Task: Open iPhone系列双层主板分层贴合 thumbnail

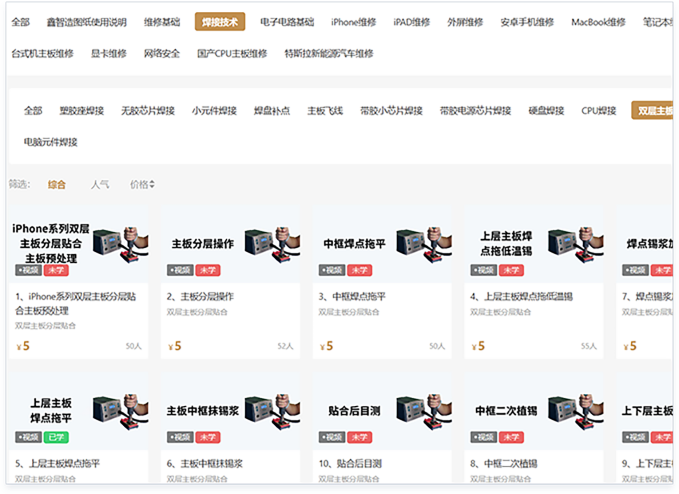Action: 79,245
